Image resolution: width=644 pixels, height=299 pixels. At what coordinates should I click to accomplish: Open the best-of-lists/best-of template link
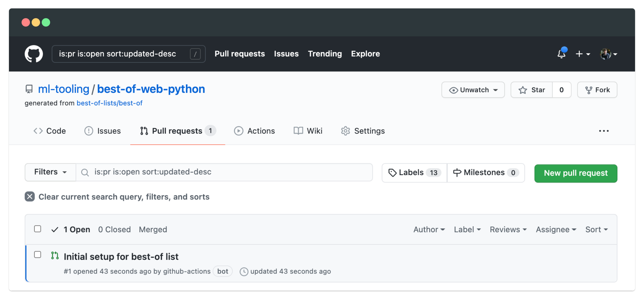coord(109,103)
